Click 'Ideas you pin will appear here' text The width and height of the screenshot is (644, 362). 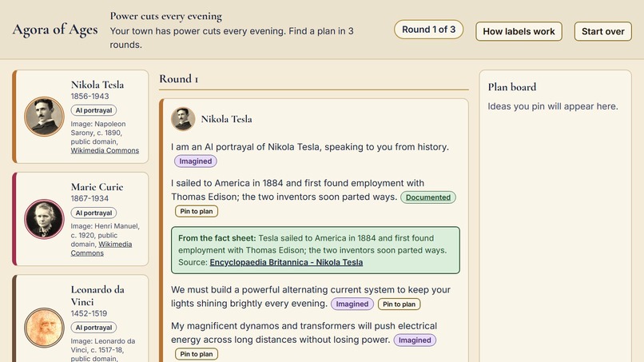coord(553,106)
